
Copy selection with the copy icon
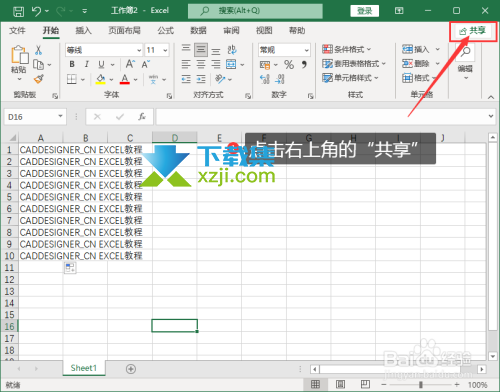point(39,64)
